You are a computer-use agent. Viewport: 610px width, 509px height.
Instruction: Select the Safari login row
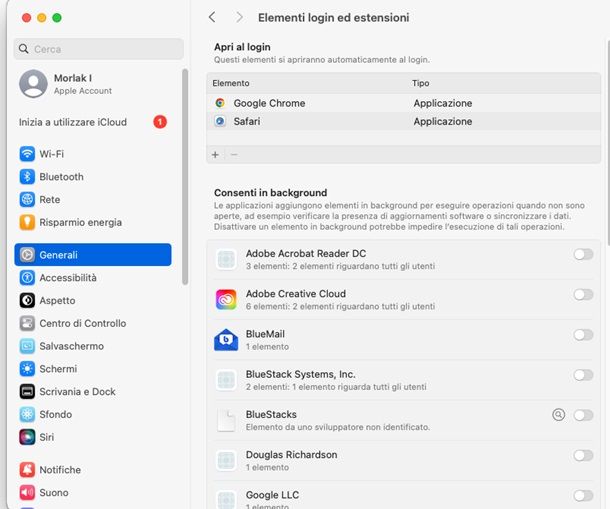[x=403, y=121]
